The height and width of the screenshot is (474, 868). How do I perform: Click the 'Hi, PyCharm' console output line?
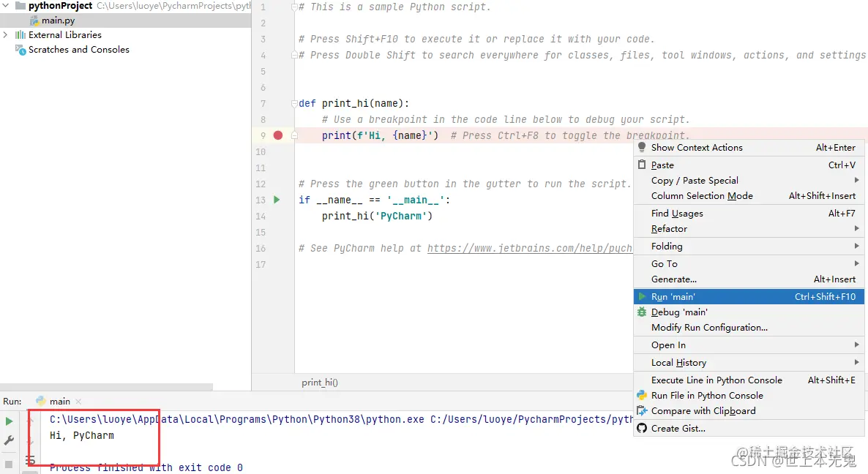(82, 436)
